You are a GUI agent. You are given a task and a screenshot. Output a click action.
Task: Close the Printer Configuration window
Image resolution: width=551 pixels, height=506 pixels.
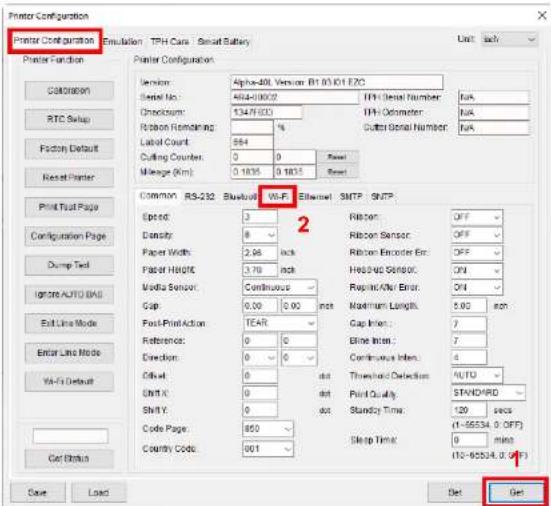[x=542, y=15]
